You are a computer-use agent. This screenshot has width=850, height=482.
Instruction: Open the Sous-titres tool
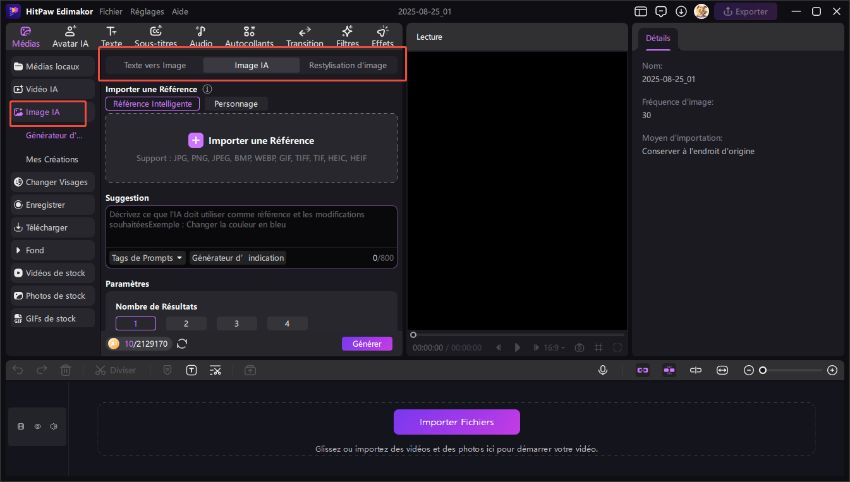pyautogui.click(x=156, y=37)
